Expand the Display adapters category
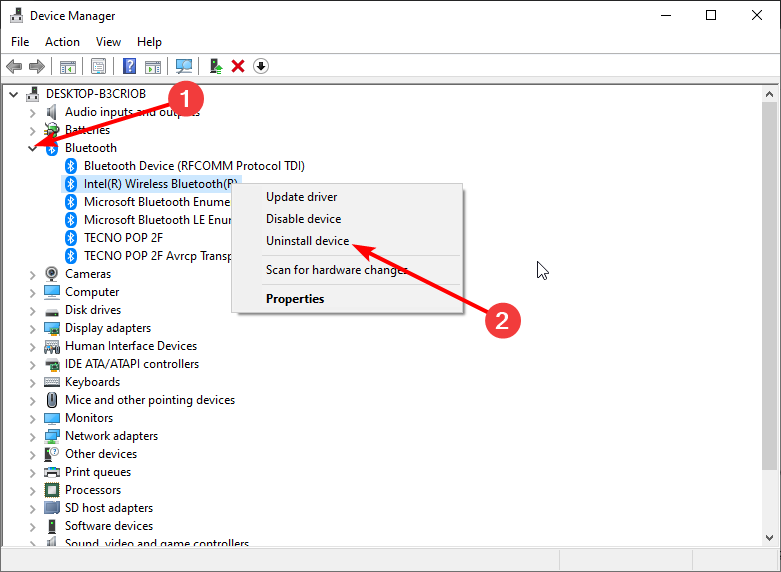781x572 pixels. [33, 328]
